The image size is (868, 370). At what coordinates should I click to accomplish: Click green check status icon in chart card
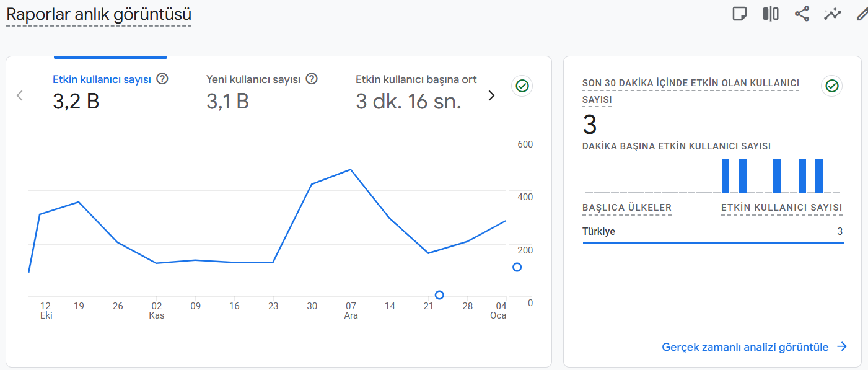(522, 86)
